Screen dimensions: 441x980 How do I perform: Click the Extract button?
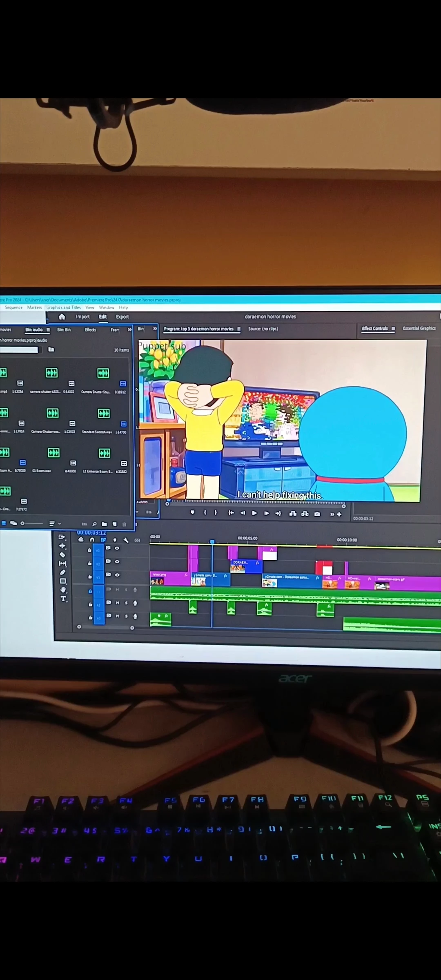click(x=305, y=514)
